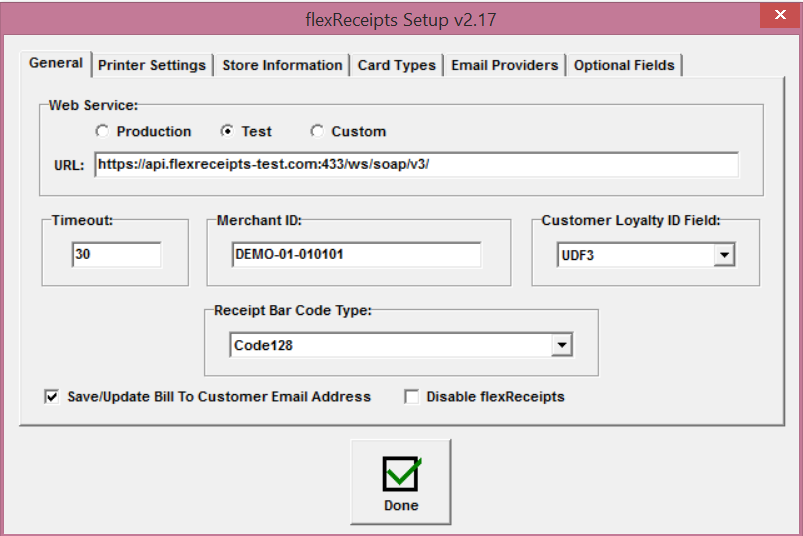Expand the Customer Loyalty ID Field dropdown arrow

(724, 255)
